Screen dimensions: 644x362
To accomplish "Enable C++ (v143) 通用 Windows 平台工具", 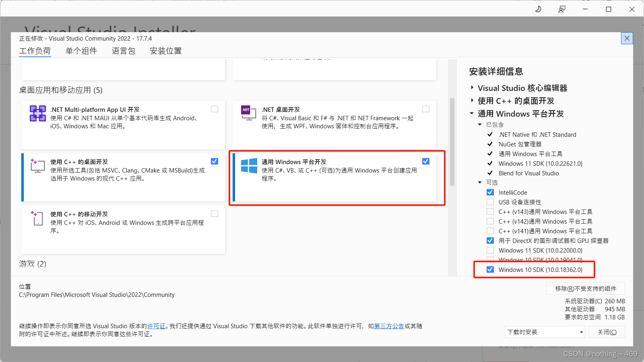I will pyautogui.click(x=490, y=211).
